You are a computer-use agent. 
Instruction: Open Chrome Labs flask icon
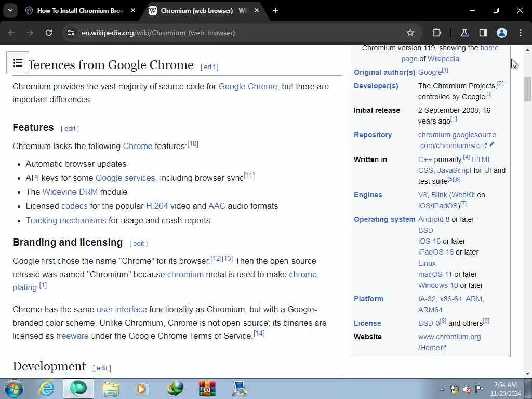[464, 33]
